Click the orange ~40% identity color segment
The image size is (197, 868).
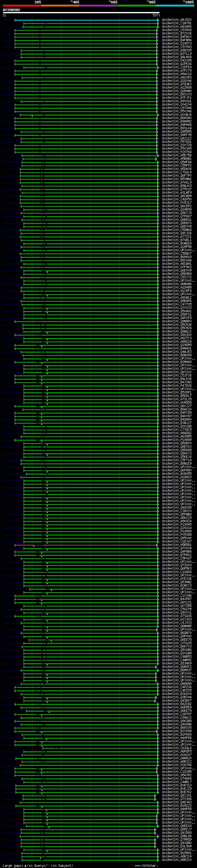pyautogui.click(x=60, y=6)
